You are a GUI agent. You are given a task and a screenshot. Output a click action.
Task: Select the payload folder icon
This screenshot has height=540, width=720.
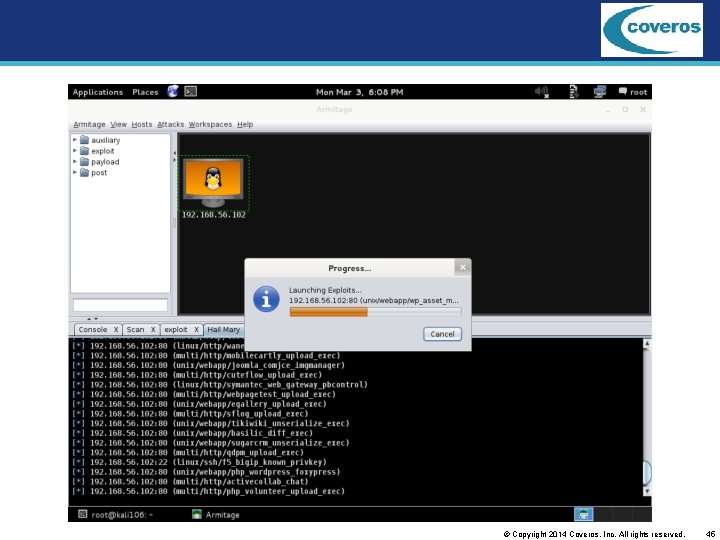tap(84, 162)
